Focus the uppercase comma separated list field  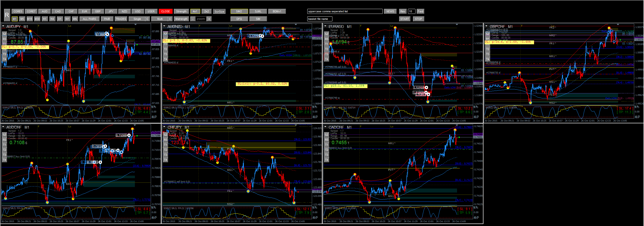(345, 11)
